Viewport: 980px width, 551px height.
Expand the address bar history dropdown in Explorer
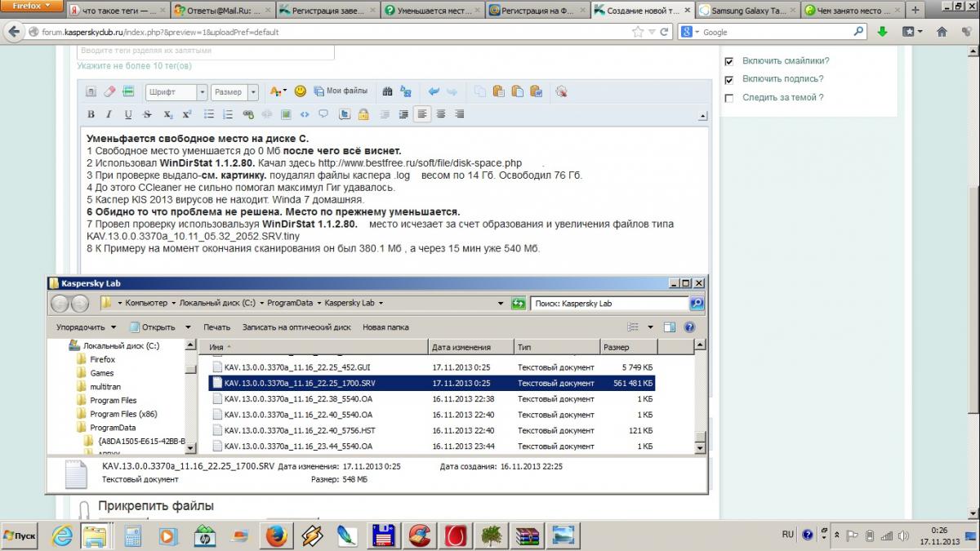tap(501, 303)
